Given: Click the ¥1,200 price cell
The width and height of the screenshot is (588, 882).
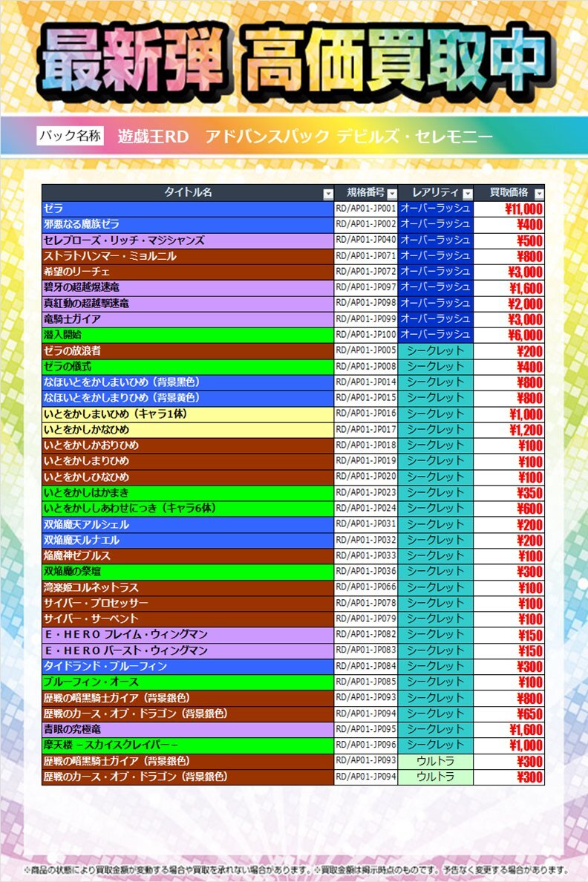Looking at the screenshot, I should [509, 430].
